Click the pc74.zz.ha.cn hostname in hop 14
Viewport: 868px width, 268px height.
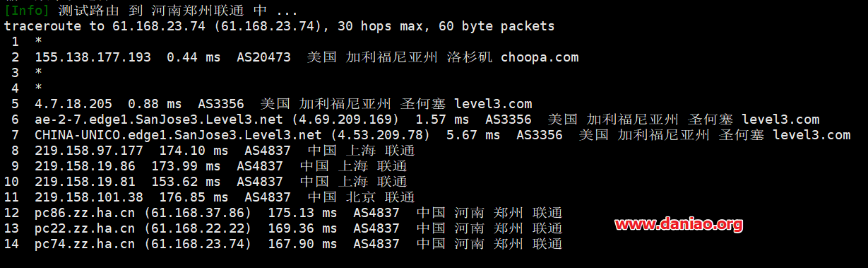[x=85, y=244]
